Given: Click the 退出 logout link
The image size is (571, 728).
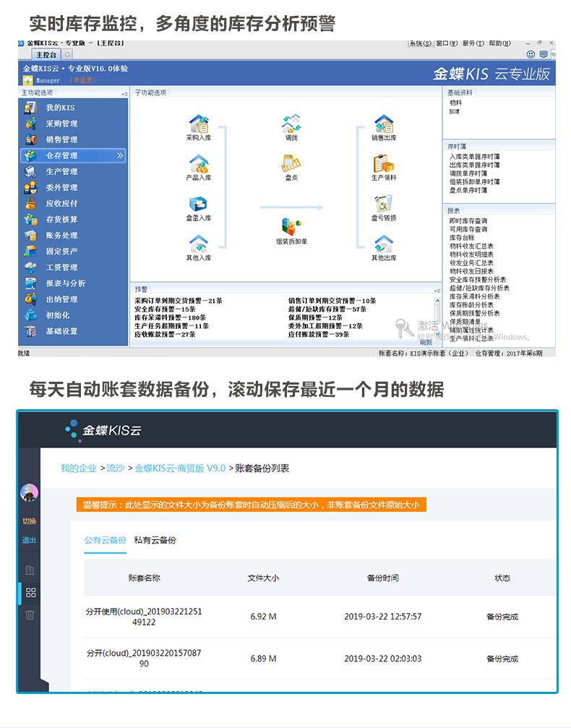Looking at the screenshot, I should 29,540.
